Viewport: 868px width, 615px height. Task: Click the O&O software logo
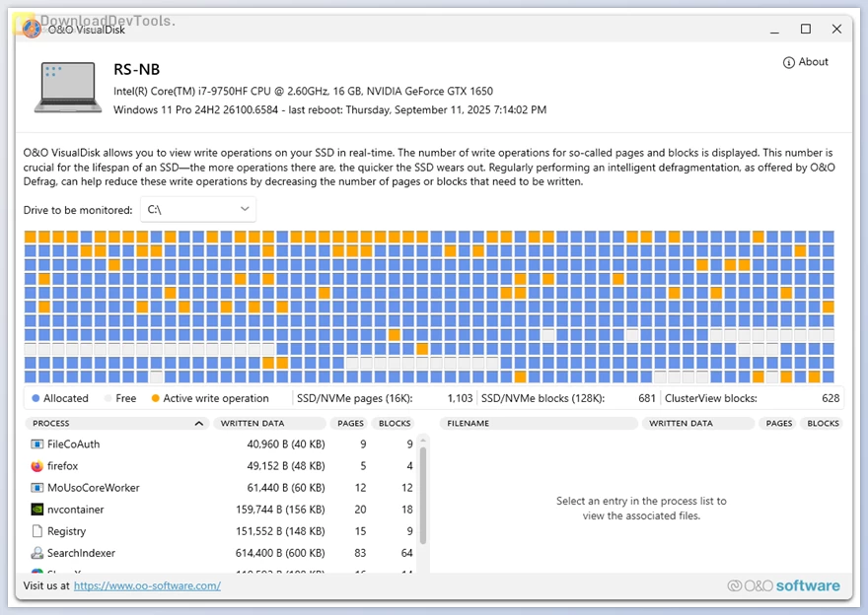783,585
